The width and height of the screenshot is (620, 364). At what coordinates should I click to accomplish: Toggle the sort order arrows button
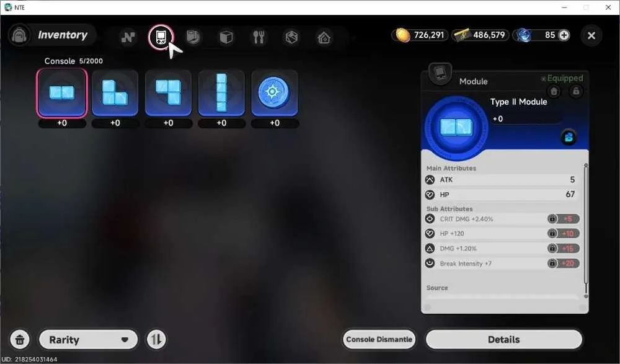(156, 339)
